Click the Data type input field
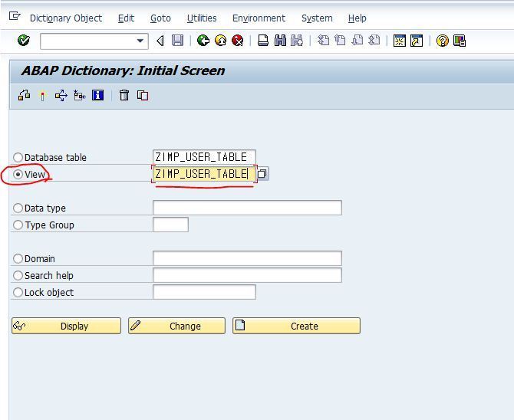The height and width of the screenshot is (420, 514). click(x=247, y=208)
